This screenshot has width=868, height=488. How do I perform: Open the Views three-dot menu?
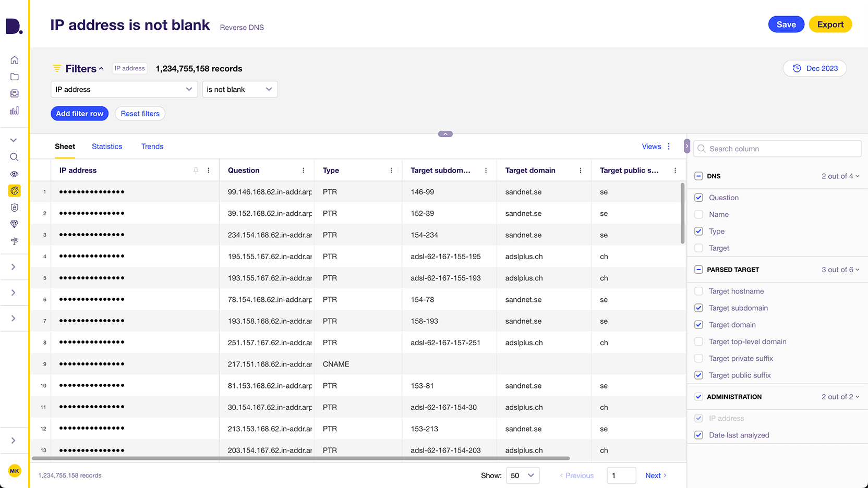coord(669,147)
